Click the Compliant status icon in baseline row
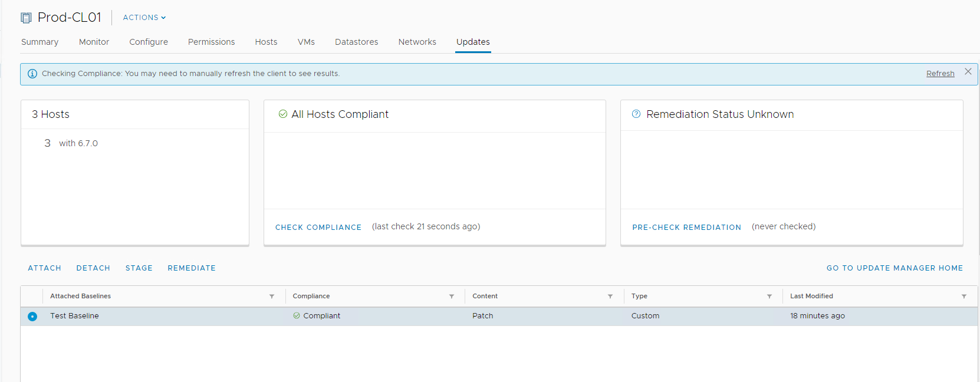 [x=297, y=315]
